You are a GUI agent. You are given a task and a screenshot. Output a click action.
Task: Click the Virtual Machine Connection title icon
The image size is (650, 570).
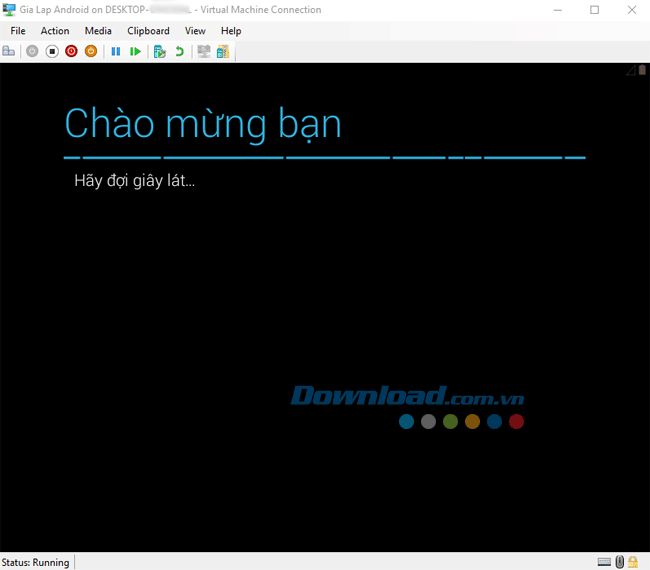[9, 10]
